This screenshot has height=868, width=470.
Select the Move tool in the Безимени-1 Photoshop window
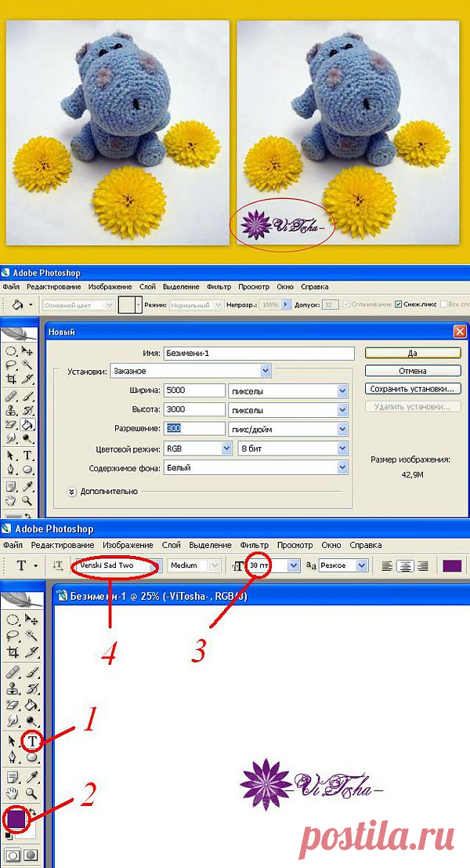click(31, 619)
